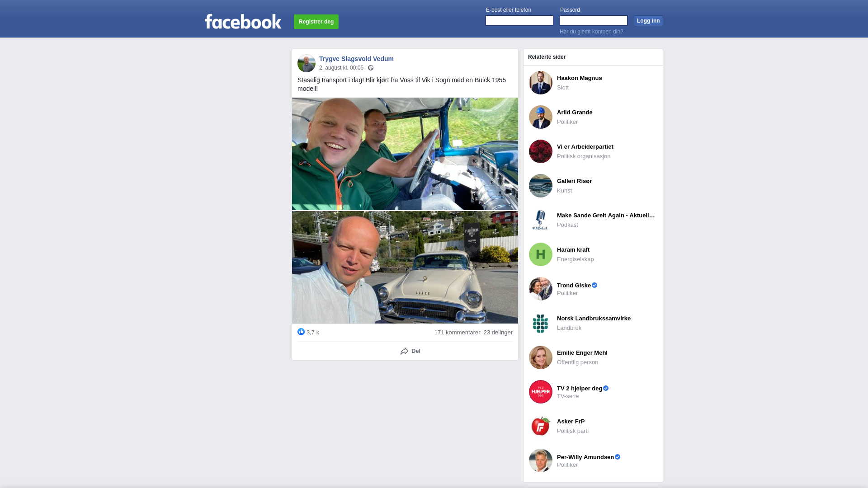This screenshot has width=868, height=488.
Task: Open Trygve Slagsvold Vedum's profile picture
Action: tap(307, 63)
